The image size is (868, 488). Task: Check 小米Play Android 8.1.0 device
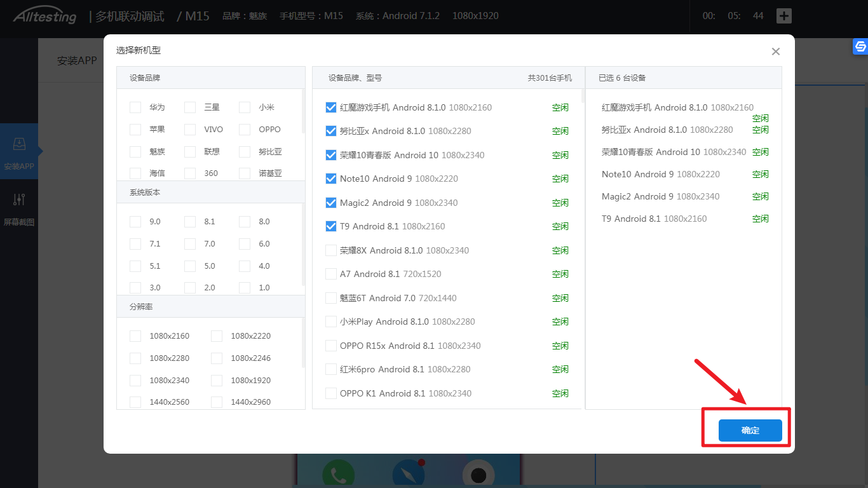point(331,322)
